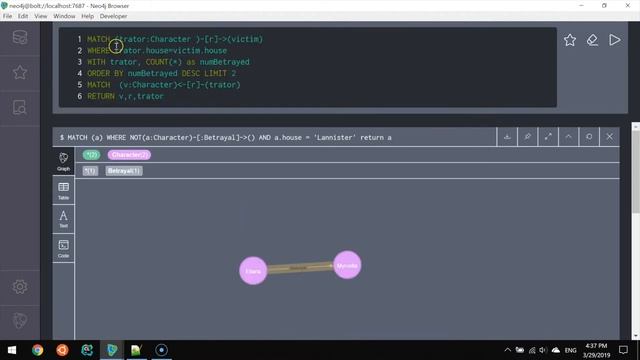The height and width of the screenshot is (360, 640).
Task: Click into the Cypher query editor
Action: [308, 67]
